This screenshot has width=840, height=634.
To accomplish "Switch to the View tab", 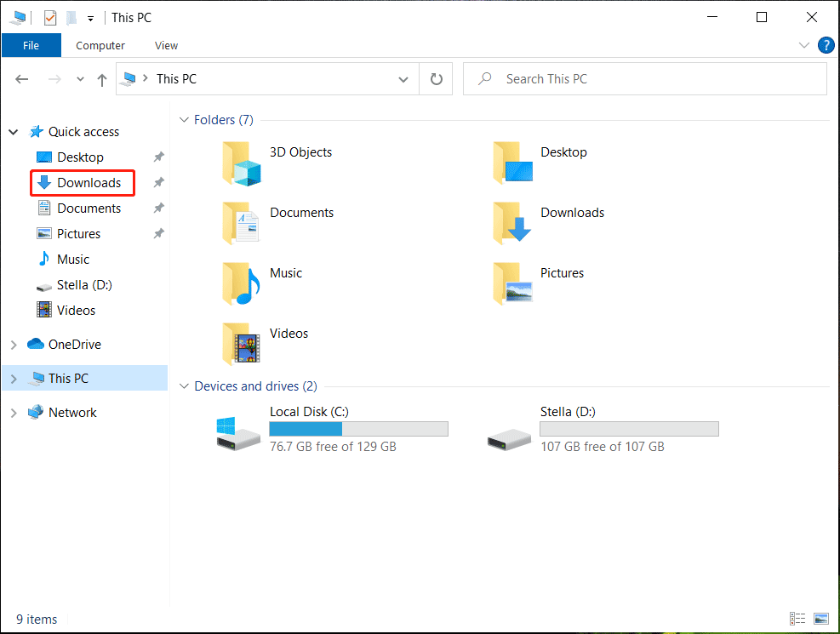I will point(166,45).
